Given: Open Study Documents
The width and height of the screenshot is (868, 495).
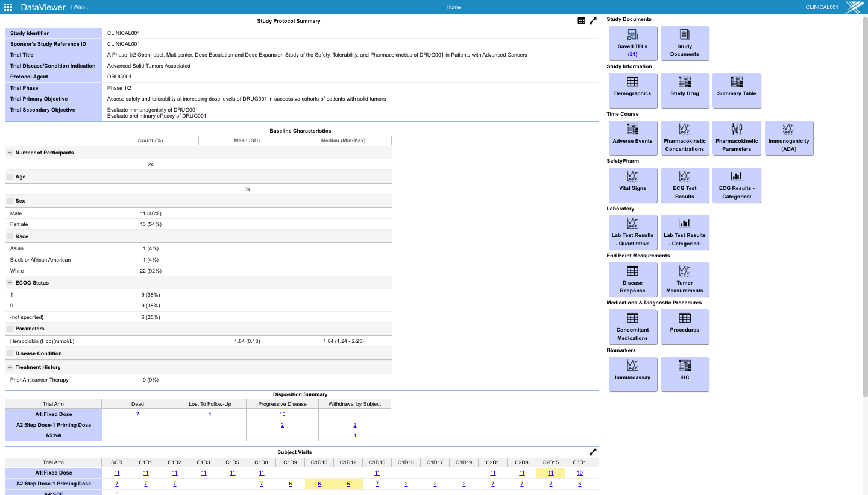Looking at the screenshot, I should [x=685, y=43].
